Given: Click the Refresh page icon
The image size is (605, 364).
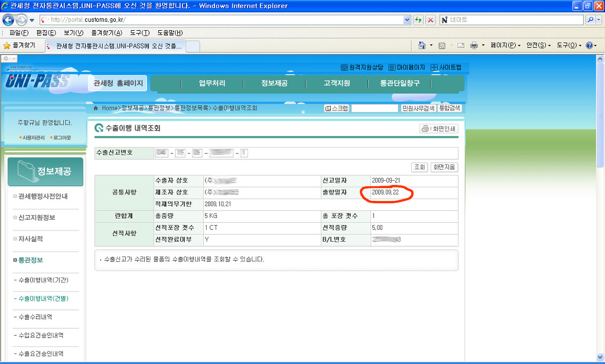Looking at the screenshot, I should click(418, 19).
